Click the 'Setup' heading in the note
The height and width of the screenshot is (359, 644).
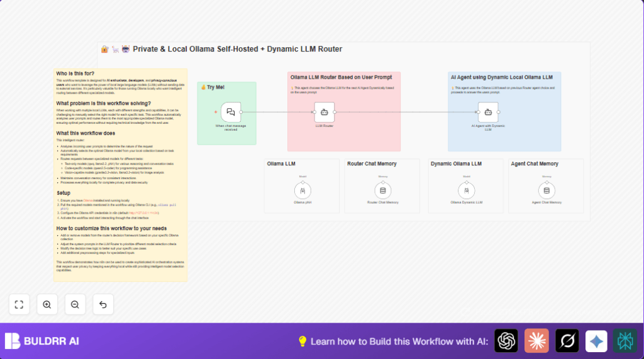(x=64, y=193)
